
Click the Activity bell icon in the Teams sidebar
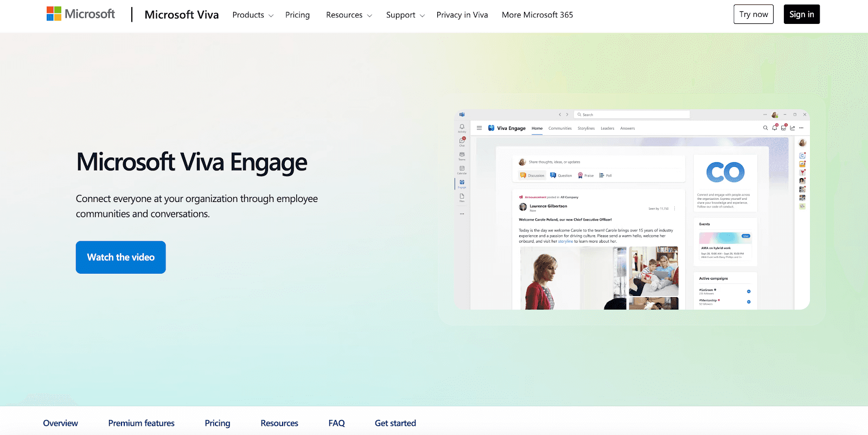coord(462,127)
